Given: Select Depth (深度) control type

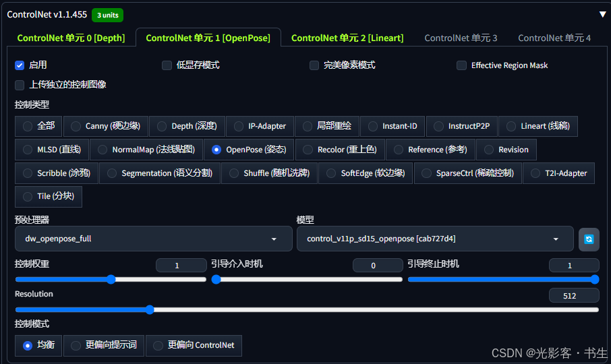Looking at the screenshot, I should [x=187, y=126].
